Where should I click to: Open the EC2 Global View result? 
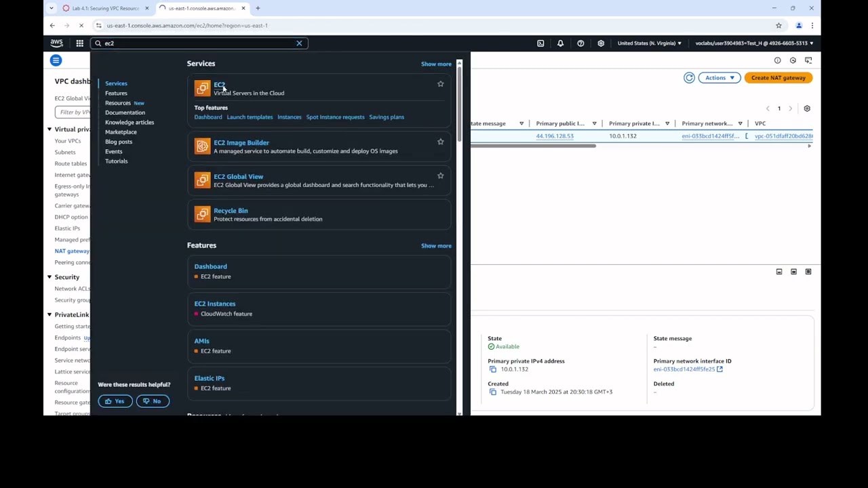(x=238, y=177)
